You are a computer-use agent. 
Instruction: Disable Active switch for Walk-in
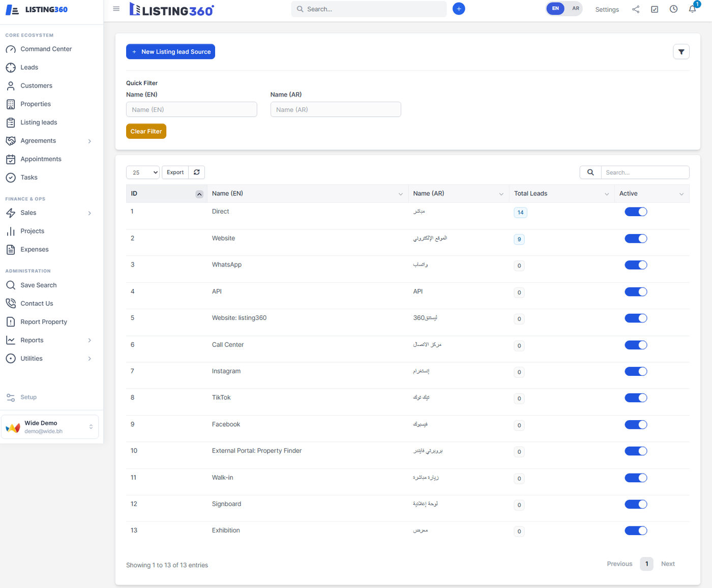tap(636, 478)
